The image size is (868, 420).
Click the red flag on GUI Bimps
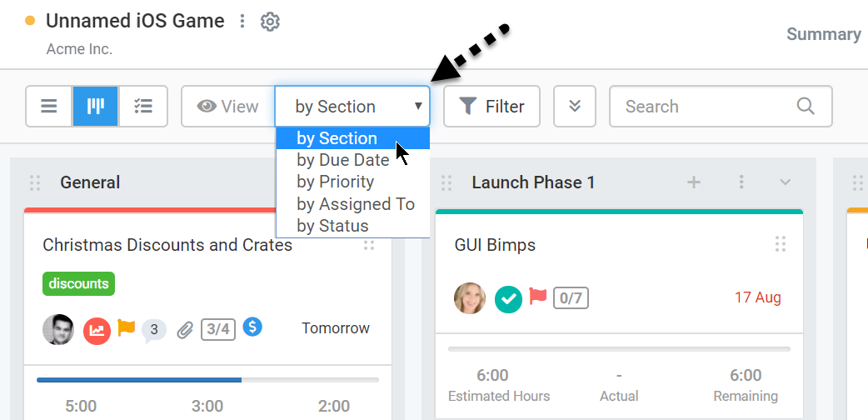pyautogui.click(x=537, y=296)
